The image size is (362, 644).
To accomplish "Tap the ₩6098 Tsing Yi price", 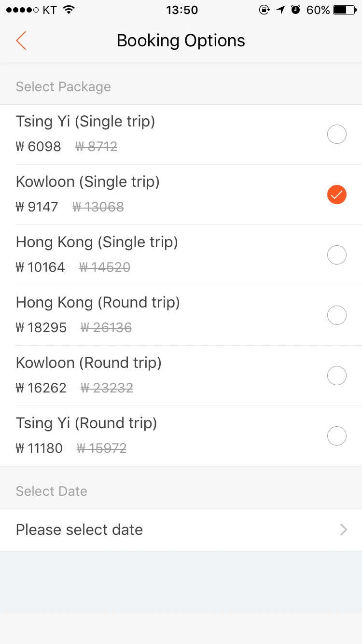I will point(39,146).
